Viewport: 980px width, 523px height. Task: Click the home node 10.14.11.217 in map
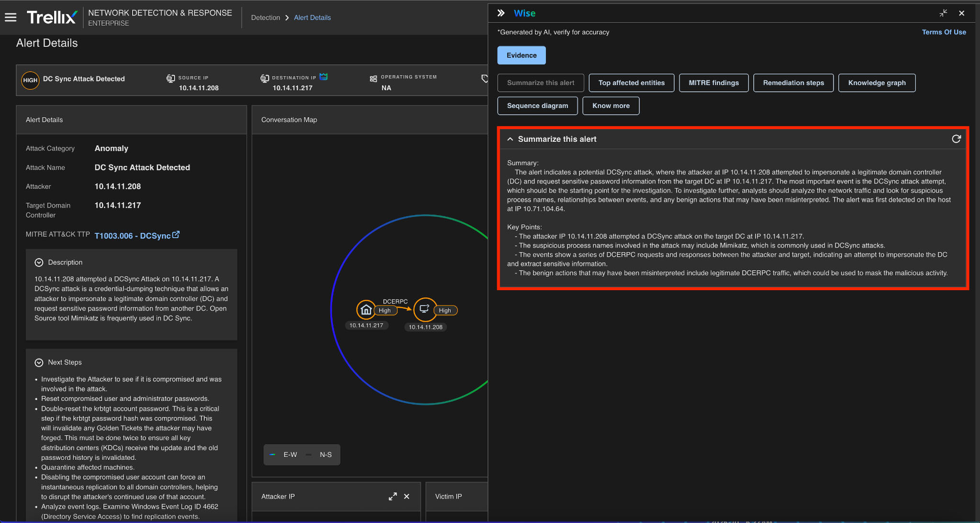[x=366, y=310]
